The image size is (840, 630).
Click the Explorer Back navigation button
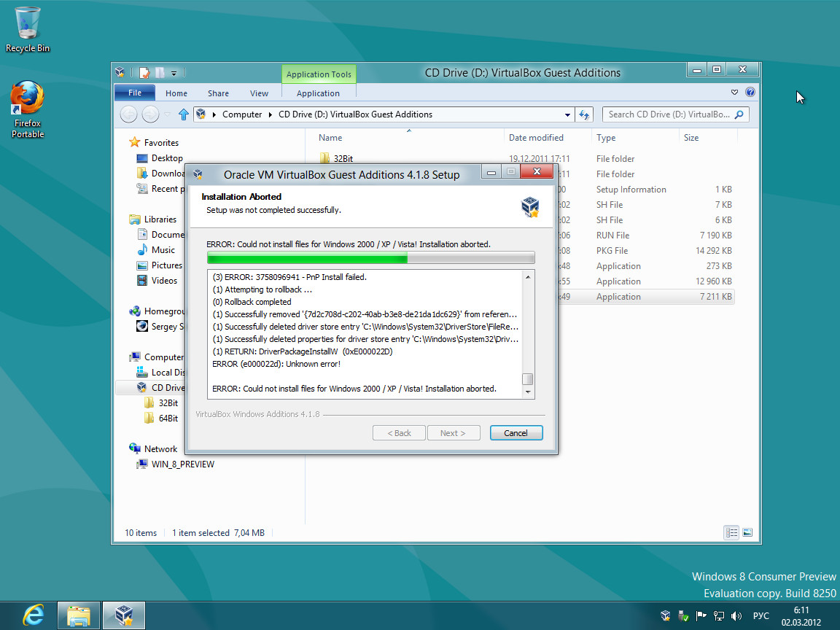coord(128,114)
